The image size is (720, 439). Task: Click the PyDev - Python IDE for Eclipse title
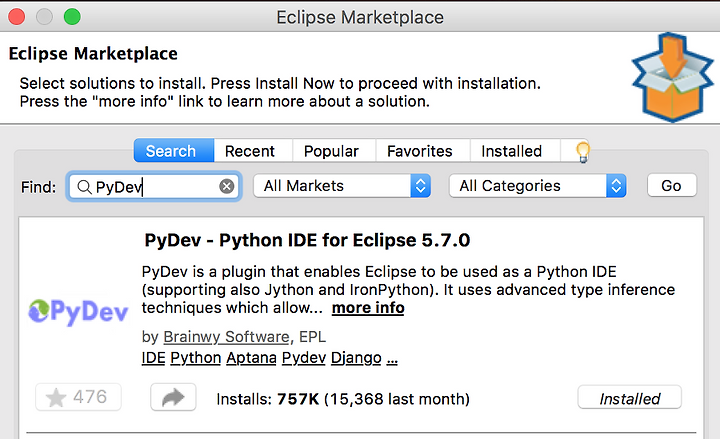pyautogui.click(x=307, y=240)
